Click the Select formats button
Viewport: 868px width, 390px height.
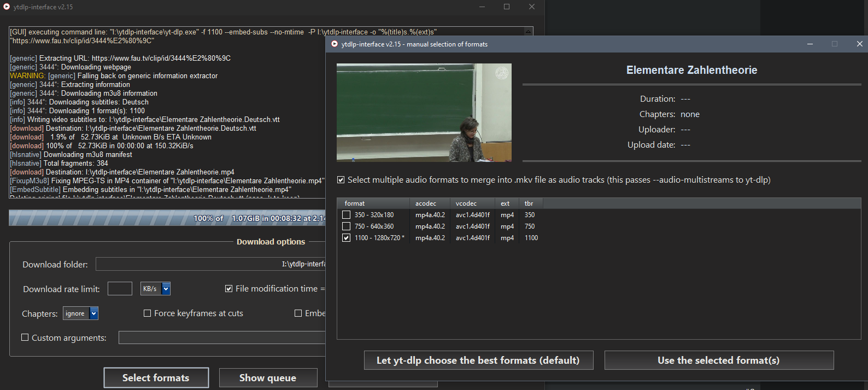click(156, 378)
